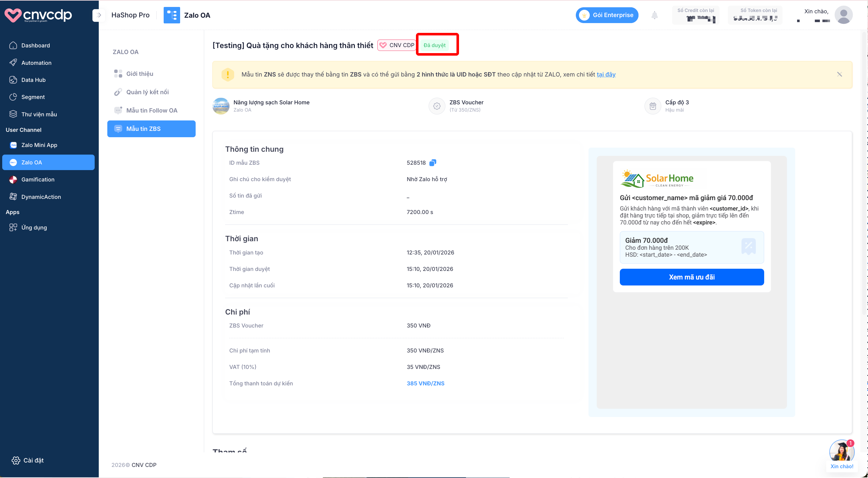Open the notification bell
The image size is (868, 478).
tap(654, 15)
